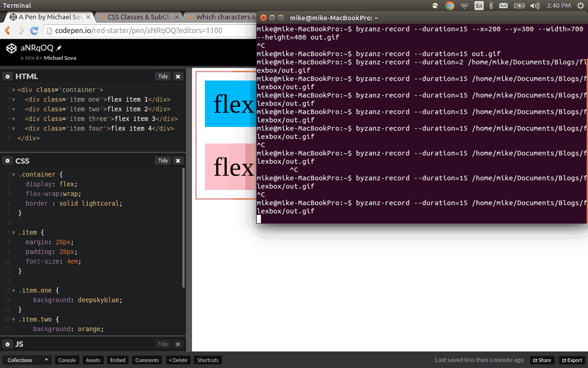Close the JS editor panel
Viewport: 588px width, 368px height.
coord(178,344)
